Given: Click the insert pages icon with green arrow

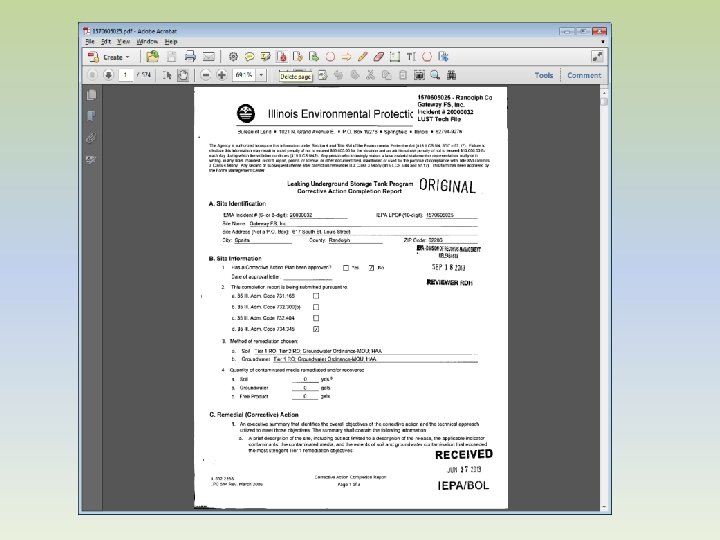Looking at the screenshot, I should (314, 56).
